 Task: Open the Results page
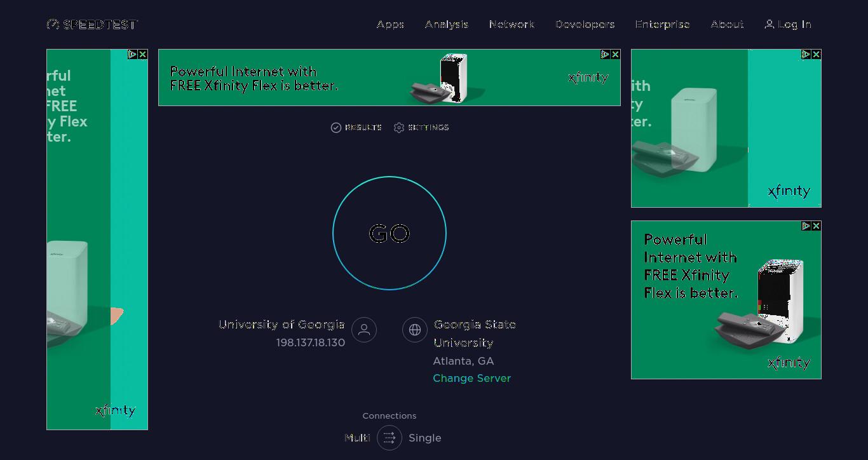tap(356, 128)
